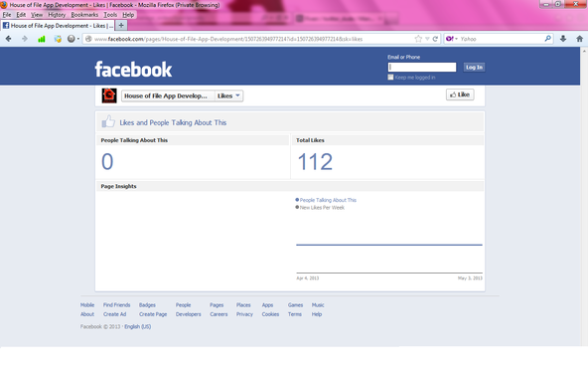Open the Privacy footer link
The width and height of the screenshot is (588, 368).
pyautogui.click(x=244, y=314)
